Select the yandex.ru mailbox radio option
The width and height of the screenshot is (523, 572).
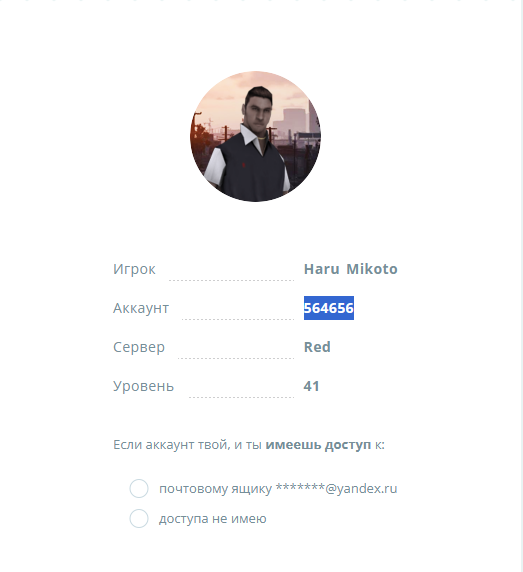139,488
